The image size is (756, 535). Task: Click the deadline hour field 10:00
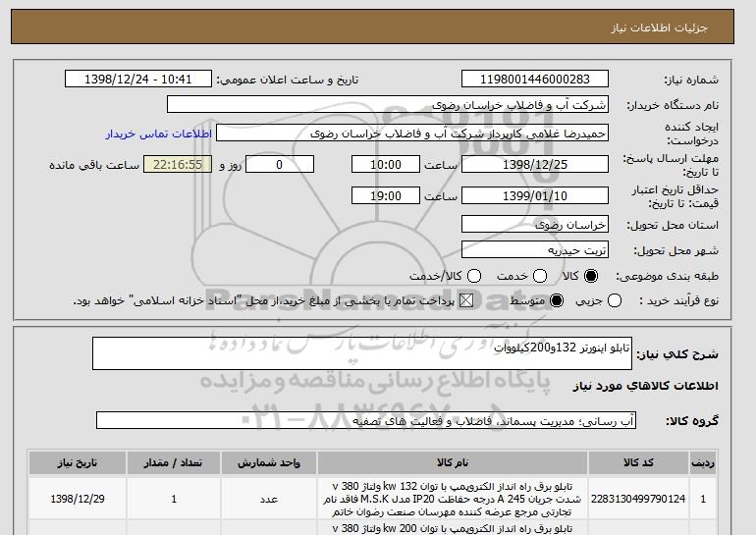386,164
